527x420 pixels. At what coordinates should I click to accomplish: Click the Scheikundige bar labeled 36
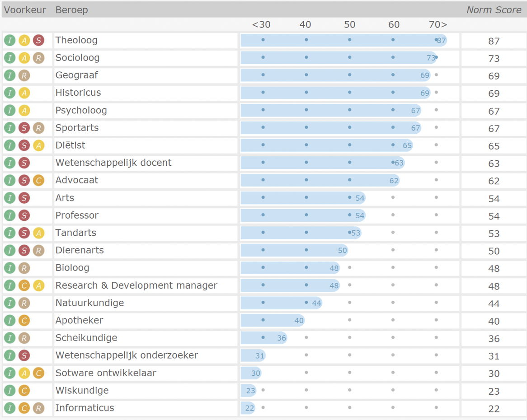[x=263, y=338]
